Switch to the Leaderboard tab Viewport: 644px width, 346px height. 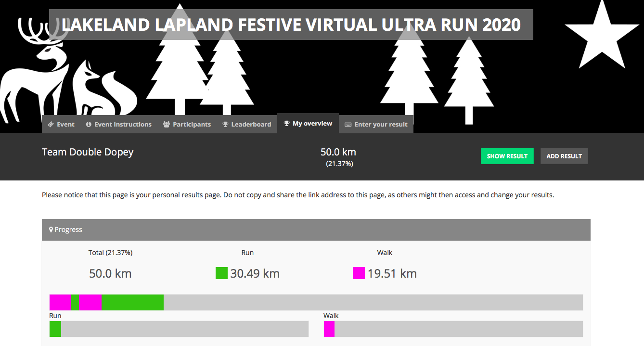[x=246, y=124]
